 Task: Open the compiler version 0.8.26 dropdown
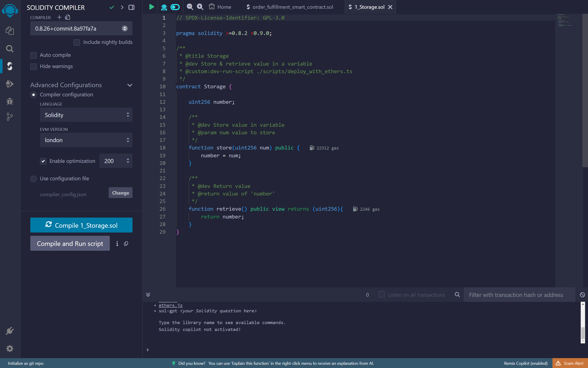coord(81,29)
